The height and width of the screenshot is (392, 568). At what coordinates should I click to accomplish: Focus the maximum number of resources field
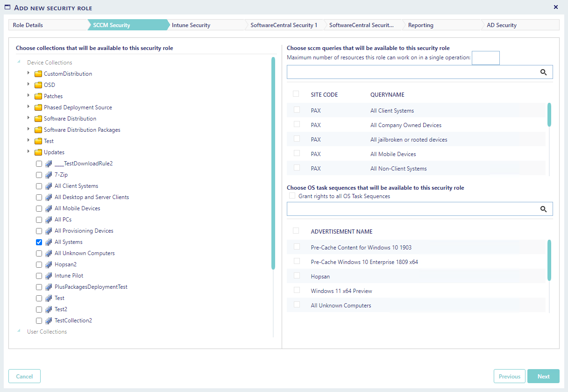tap(485, 58)
